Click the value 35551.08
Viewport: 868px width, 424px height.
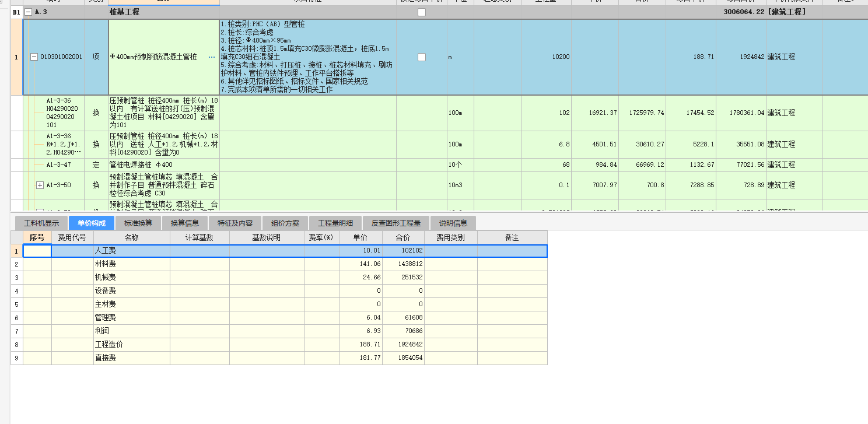(750, 145)
